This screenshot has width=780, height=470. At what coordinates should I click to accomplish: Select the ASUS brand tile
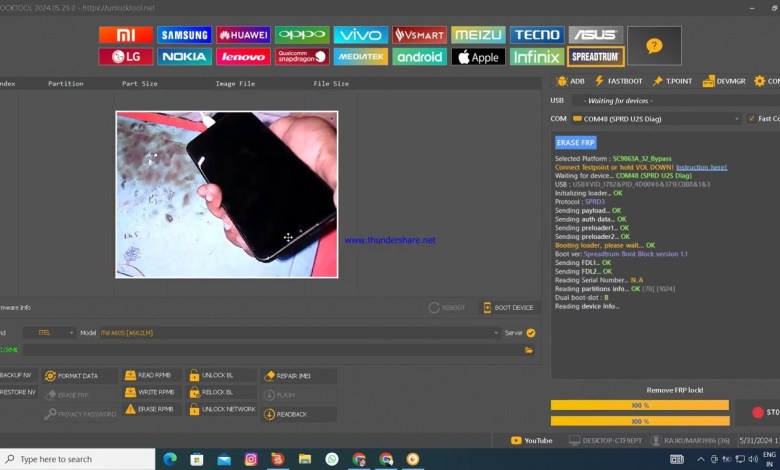pyautogui.click(x=595, y=35)
